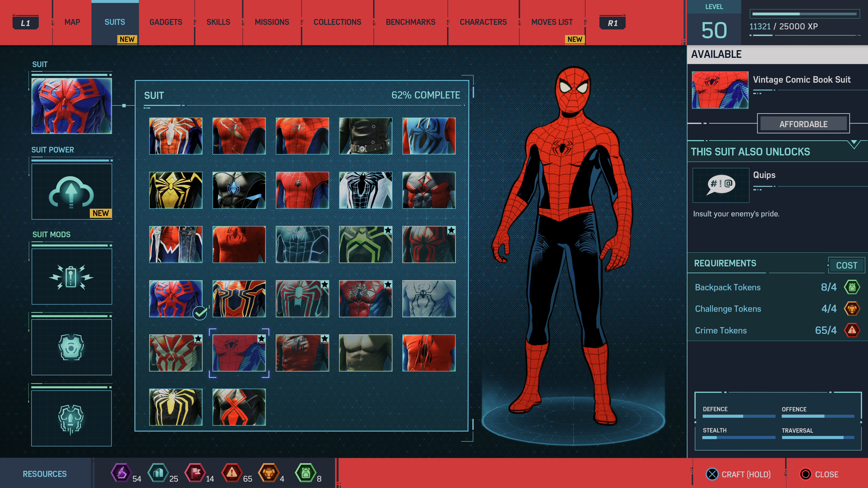Open the battery suit mod slot

pos(72,277)
